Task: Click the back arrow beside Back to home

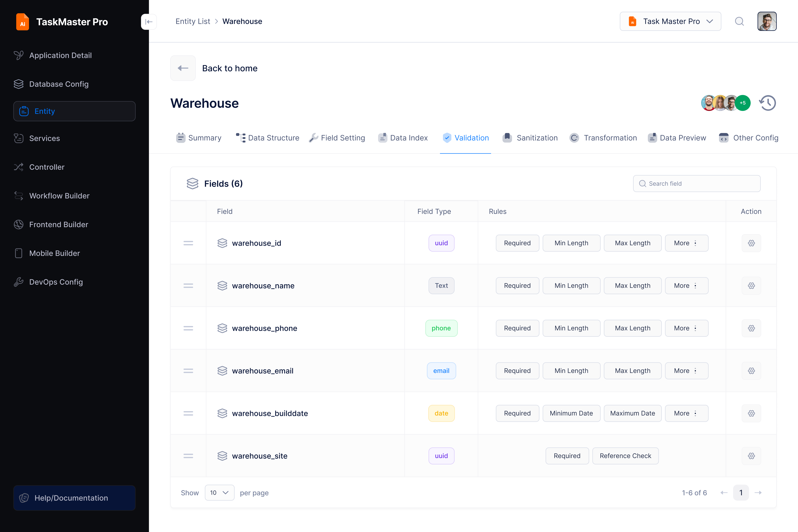Action: [183, 68]
